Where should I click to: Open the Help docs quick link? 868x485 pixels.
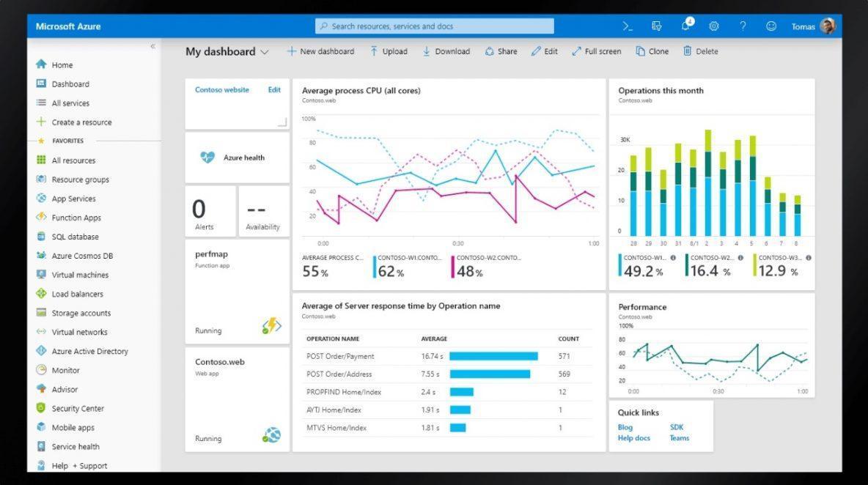633,438
